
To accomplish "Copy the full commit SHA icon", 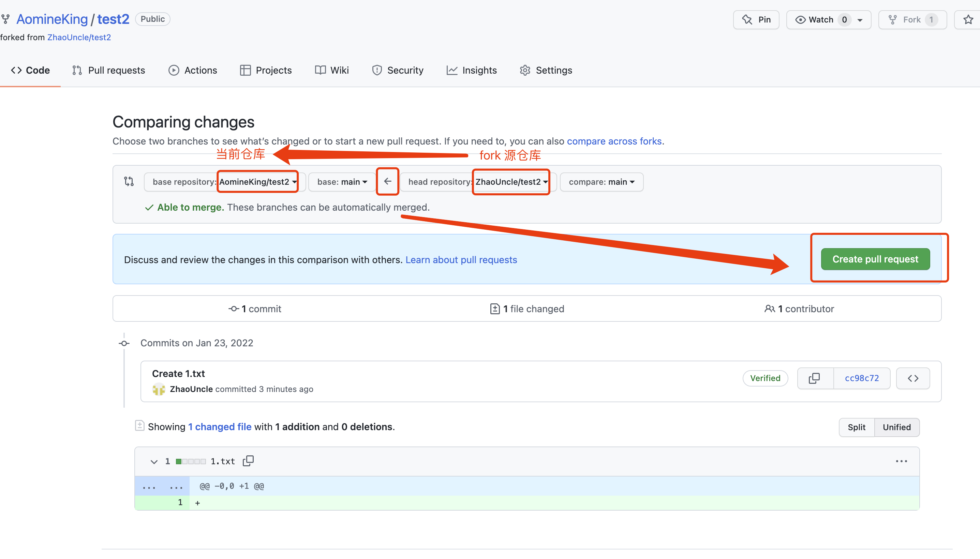I will [814, 378].
